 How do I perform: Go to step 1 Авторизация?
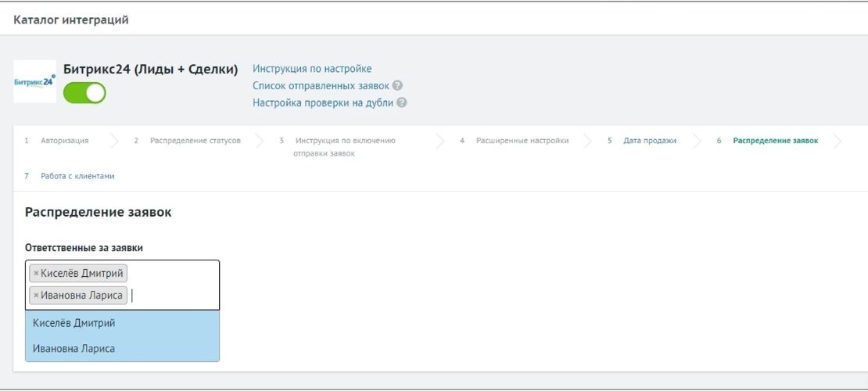point(64,141)
